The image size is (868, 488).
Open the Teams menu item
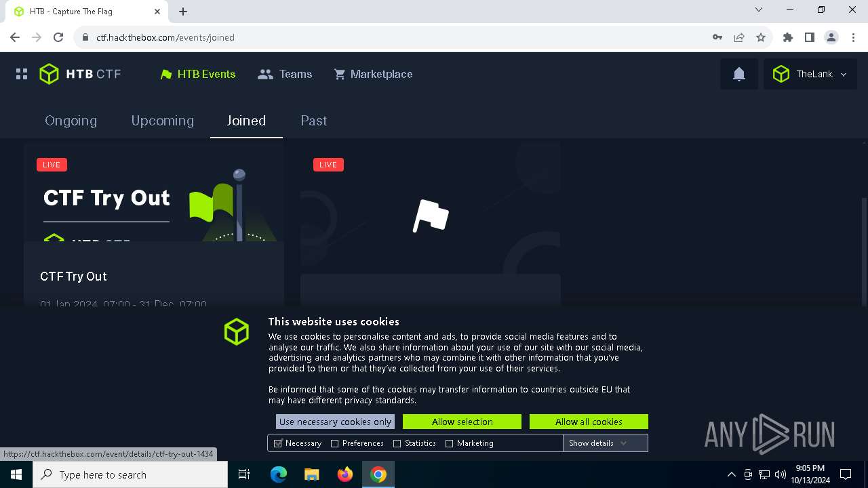(x=285, y=74)
